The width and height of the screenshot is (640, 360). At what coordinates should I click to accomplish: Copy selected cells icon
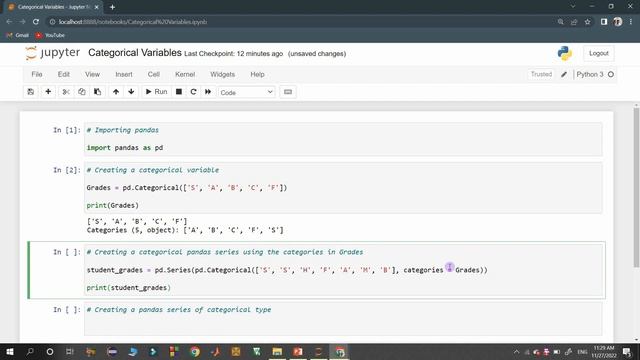[x=82, y=92]
